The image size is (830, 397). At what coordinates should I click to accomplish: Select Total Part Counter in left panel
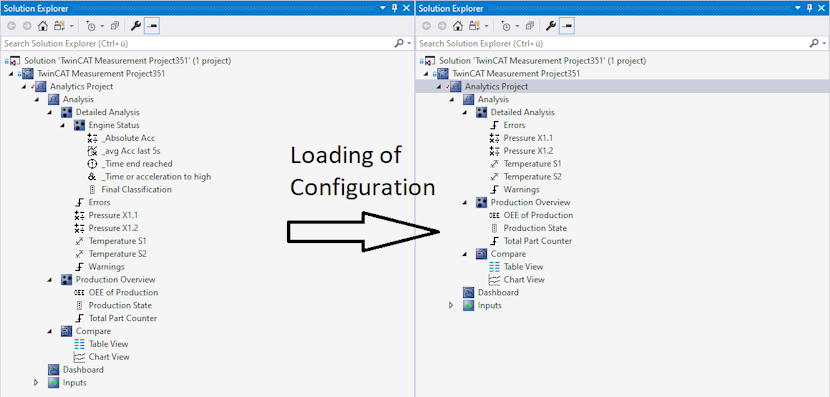123,318
